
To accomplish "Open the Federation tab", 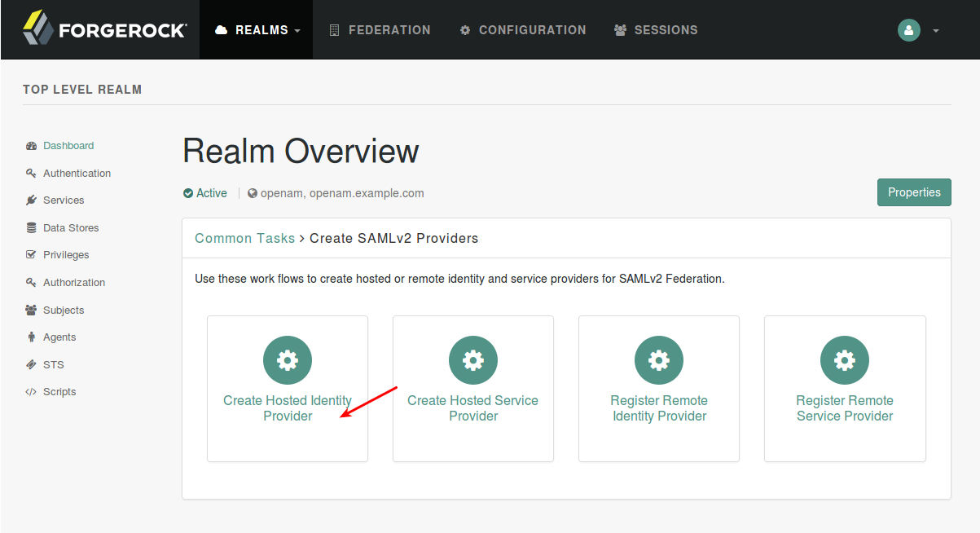I will pos(380,30).
